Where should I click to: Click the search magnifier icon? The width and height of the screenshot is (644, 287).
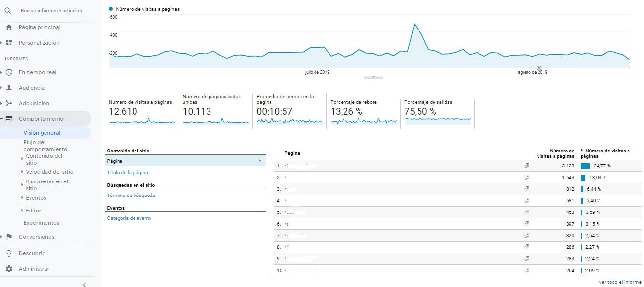[x=8, y=10]
